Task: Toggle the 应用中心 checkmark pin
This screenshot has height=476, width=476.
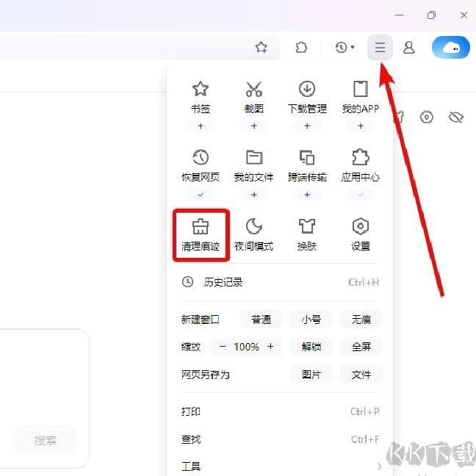Action: point(361,195)
